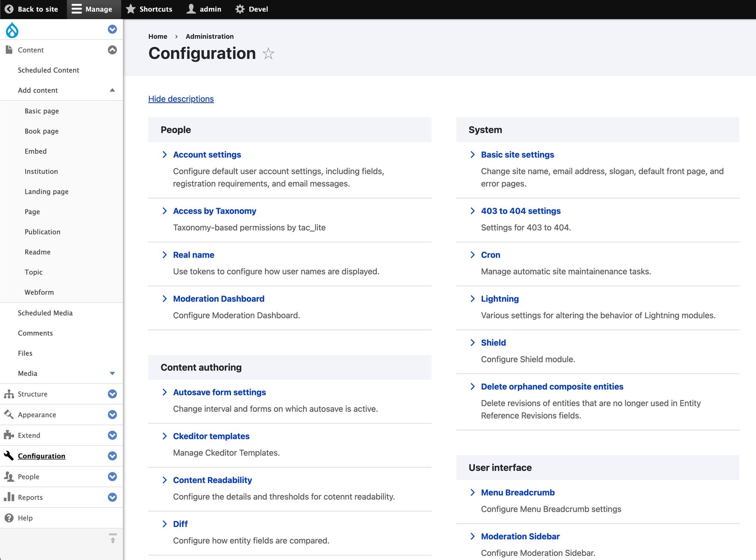Click the Devel gear icon
756x560 pixels.
(x=240, y=9)
